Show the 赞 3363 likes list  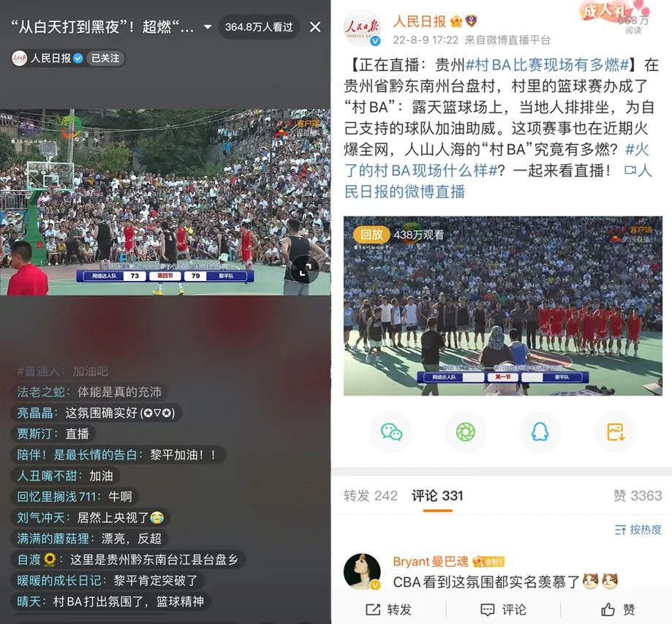click(x=638, y=496)
